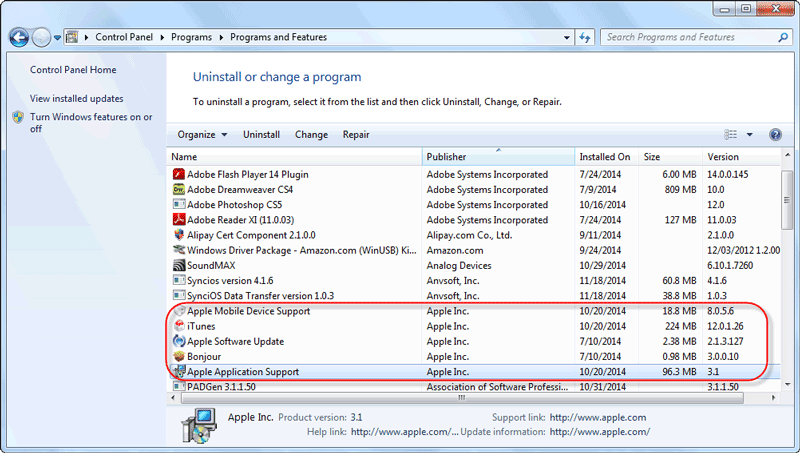
Task: Click the Apple Software Update icon
Action: (179, 341)
